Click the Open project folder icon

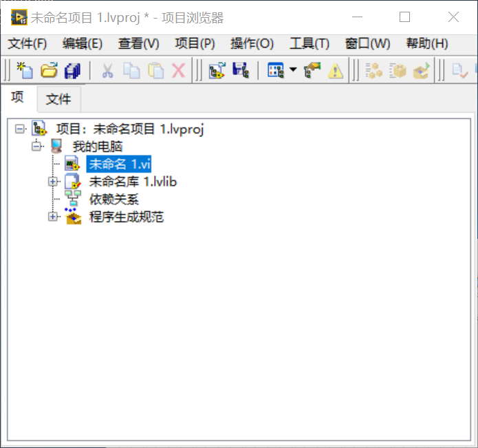[x=49, y=70]
